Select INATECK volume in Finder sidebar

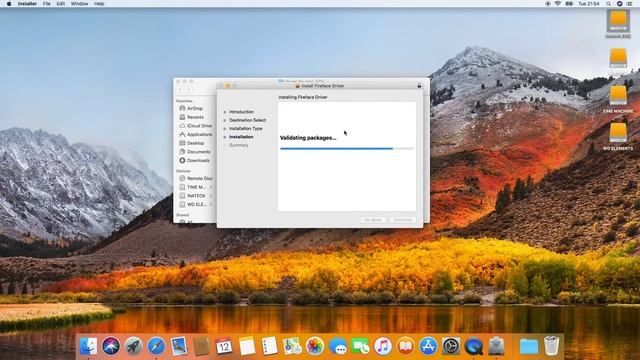coord(196,196)
